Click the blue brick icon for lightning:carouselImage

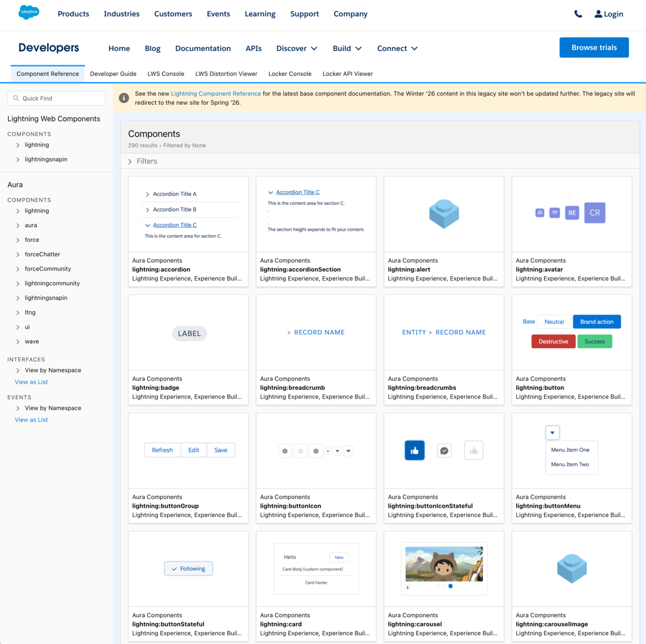coord(572,569)
